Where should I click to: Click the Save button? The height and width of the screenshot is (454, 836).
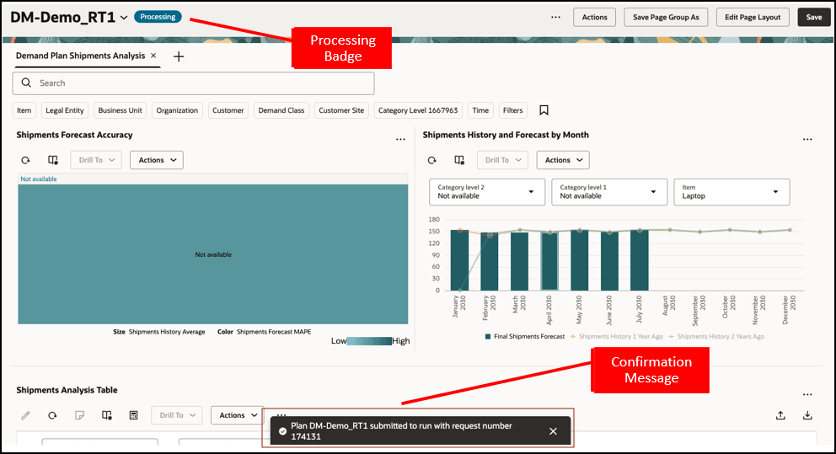pyautogui.click(x=814, y=17)
